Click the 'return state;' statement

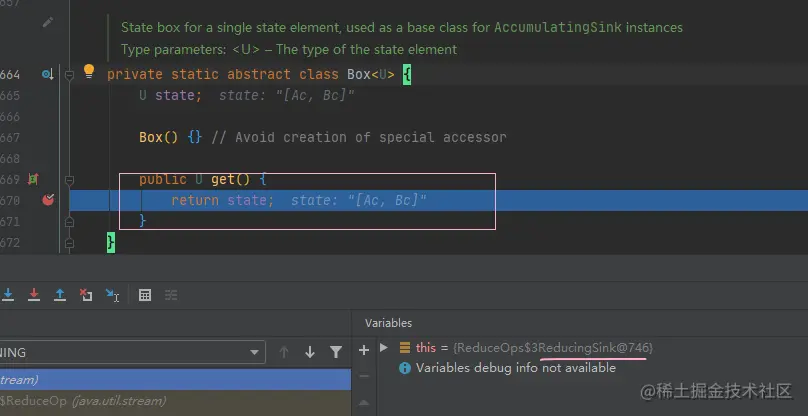coord(223,200)
